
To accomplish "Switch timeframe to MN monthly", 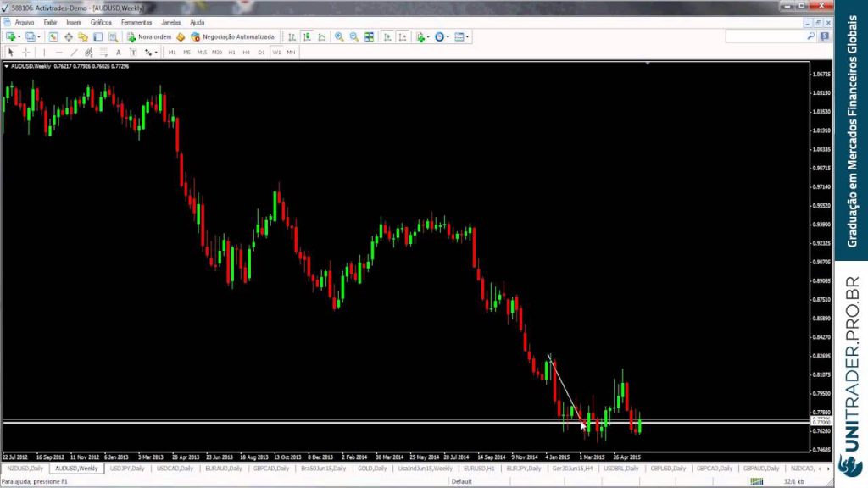I will [291, 52].
